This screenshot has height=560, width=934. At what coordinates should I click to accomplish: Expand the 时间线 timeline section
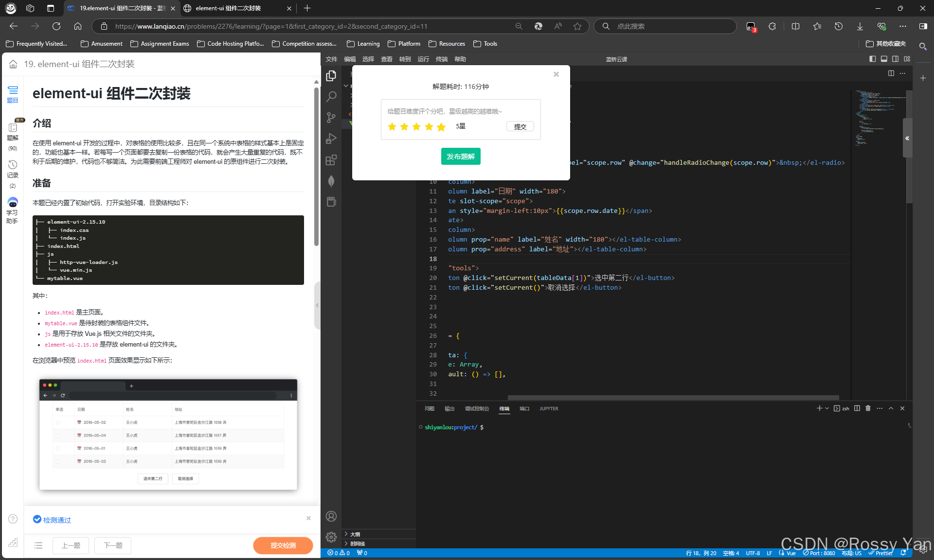click(357, 543)
